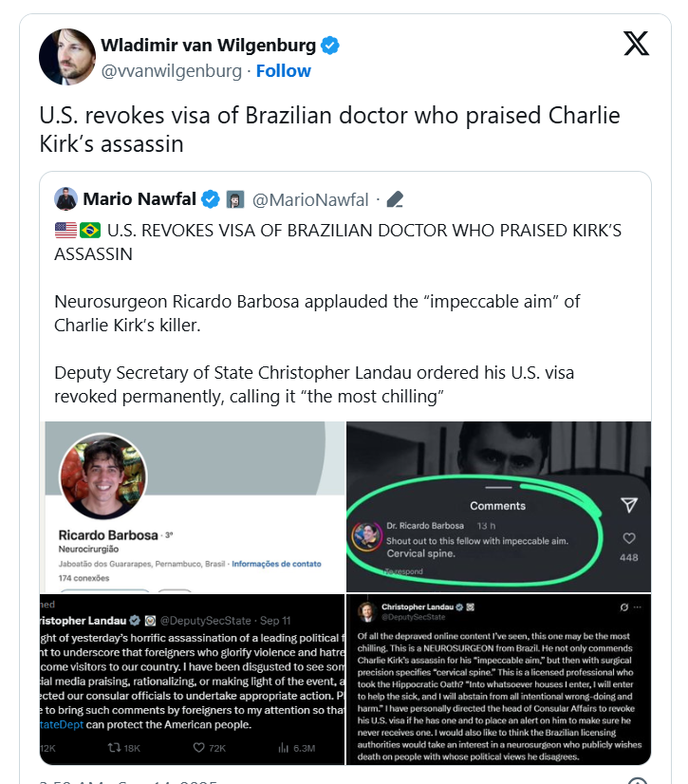Click the edit pencil icon after @MarioNawfal

395,199
